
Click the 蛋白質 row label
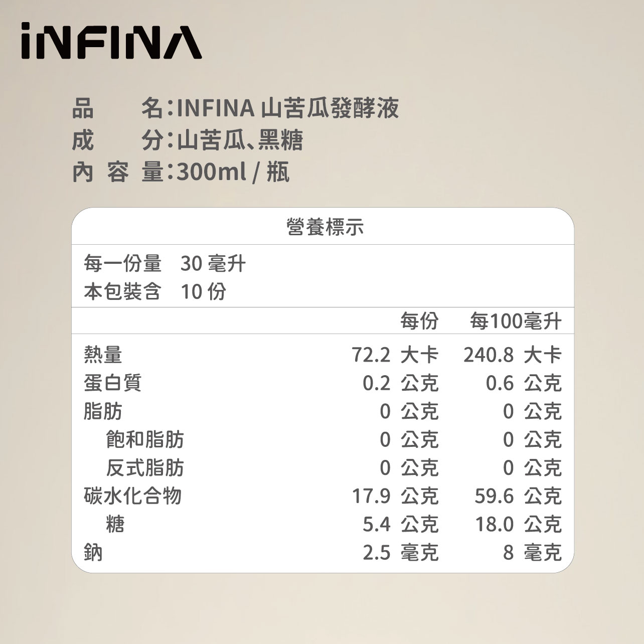[x=112, y=383]
